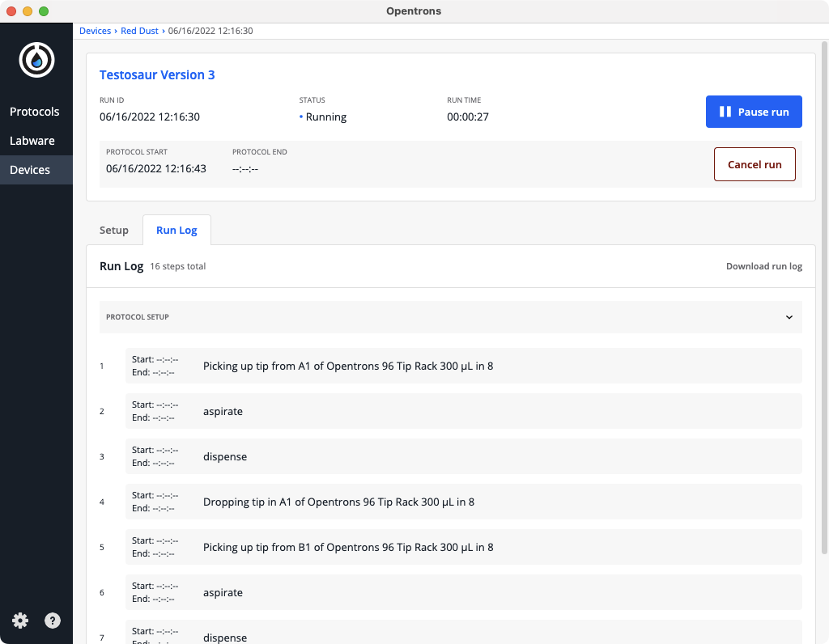This screenshot has width=829, height=644.
Task: Click the run time value 00:00:27
Action: pos(468,117)
